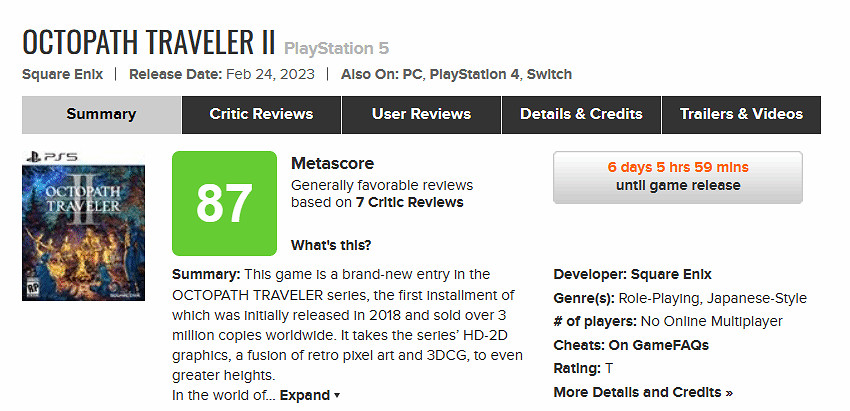Open More Details and Credits link
850x411 pixels.
643,392
